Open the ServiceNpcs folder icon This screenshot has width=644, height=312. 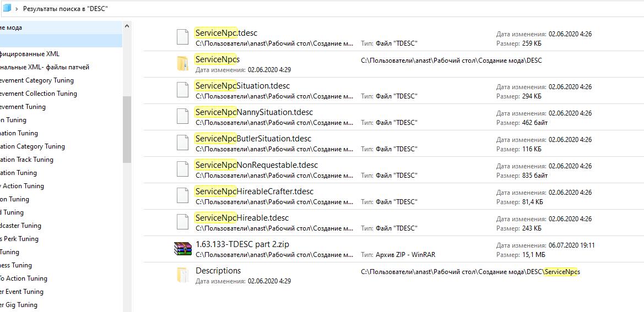click(x=182, y=63)
